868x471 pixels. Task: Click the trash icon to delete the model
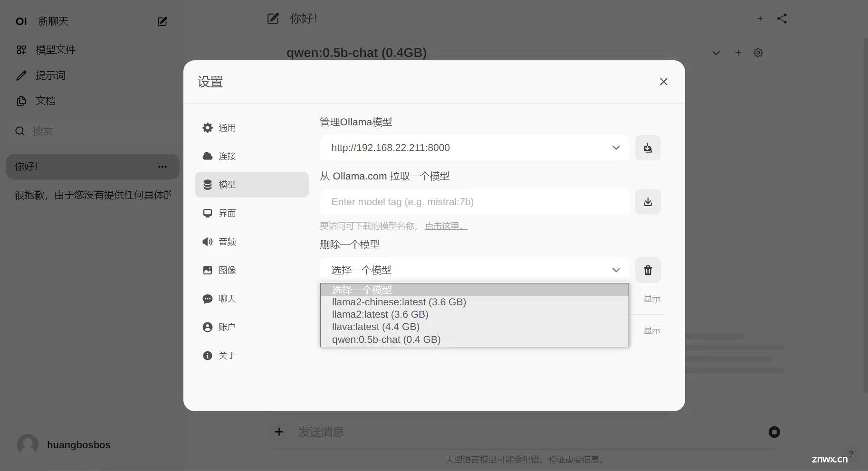coord(648,270)
